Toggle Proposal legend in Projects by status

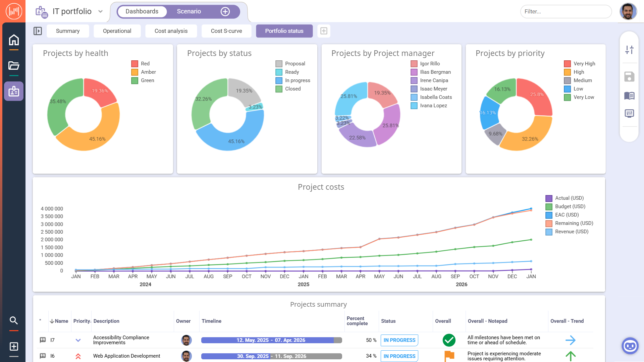coord(290,63)
